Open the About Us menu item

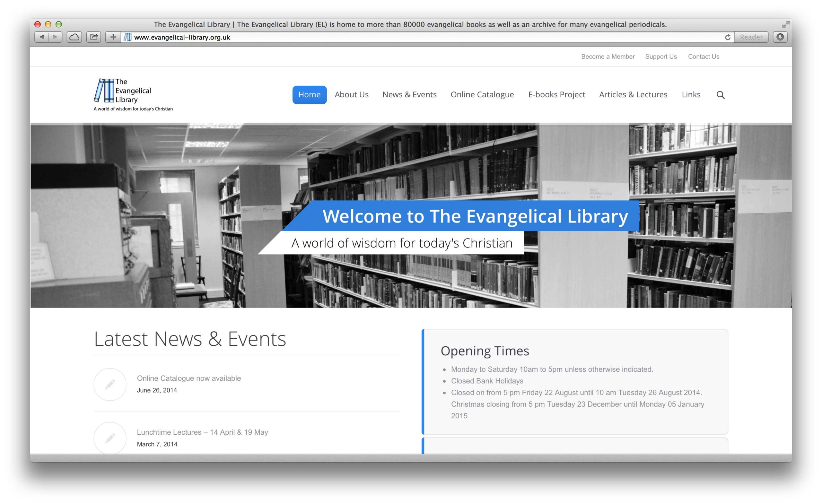tap(352, 95)
